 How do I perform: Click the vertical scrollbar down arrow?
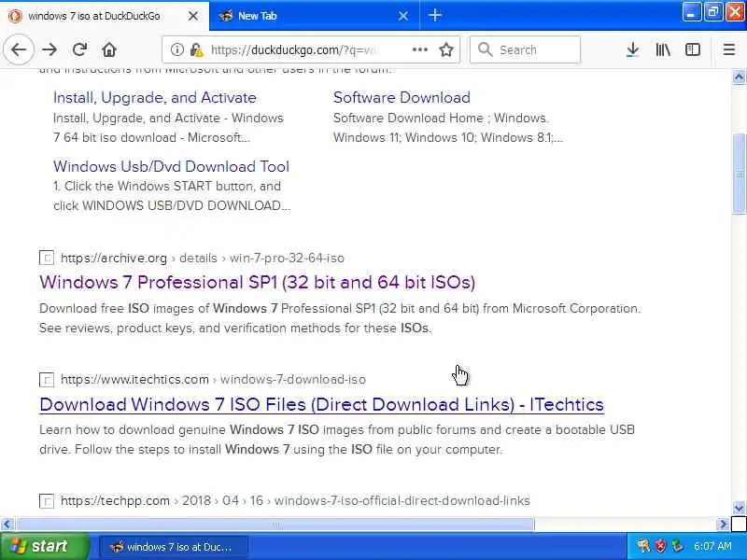739,508
